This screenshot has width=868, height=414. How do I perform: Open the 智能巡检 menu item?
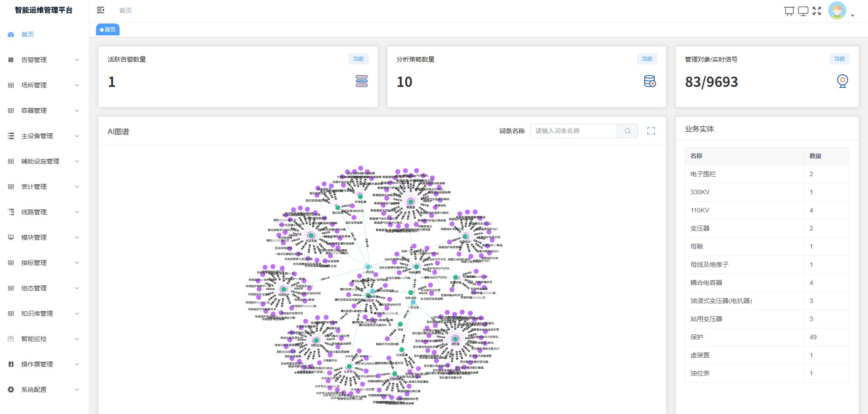coord(43,339)
